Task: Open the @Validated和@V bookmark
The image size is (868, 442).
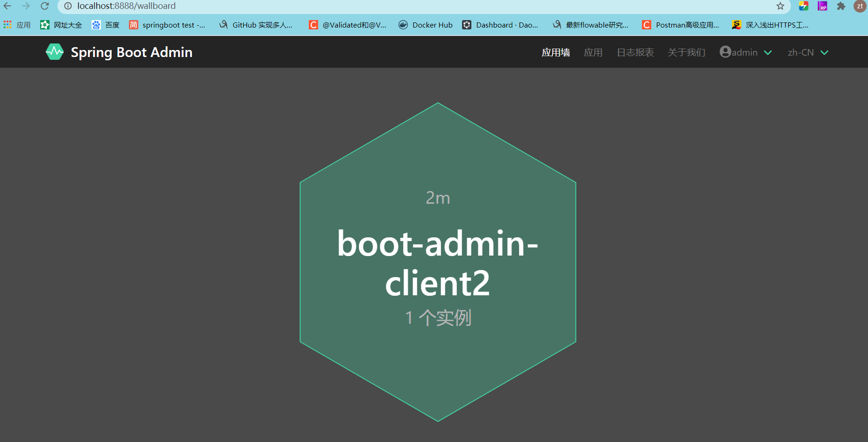Action: tap(348, 25)
